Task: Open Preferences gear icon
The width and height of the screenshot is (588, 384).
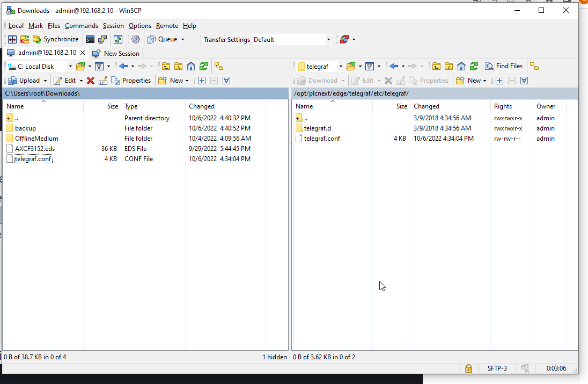Action: (x=136, y=39)
